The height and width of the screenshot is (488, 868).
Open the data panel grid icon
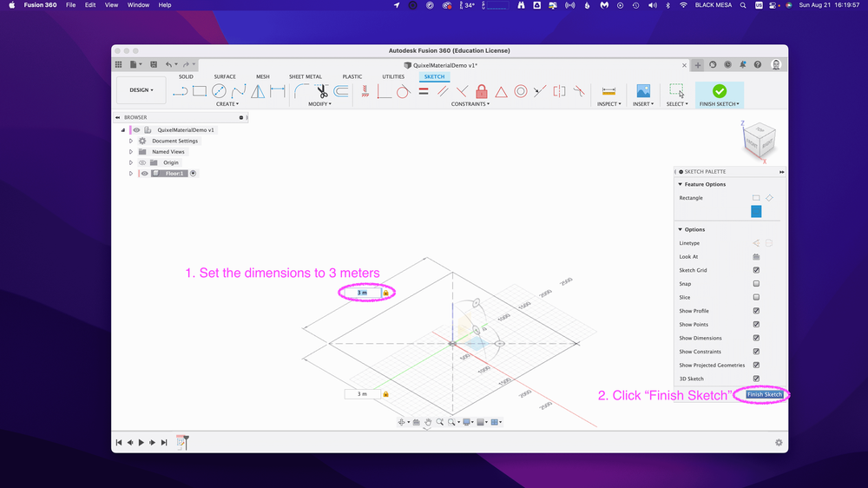tap(118, 64)
